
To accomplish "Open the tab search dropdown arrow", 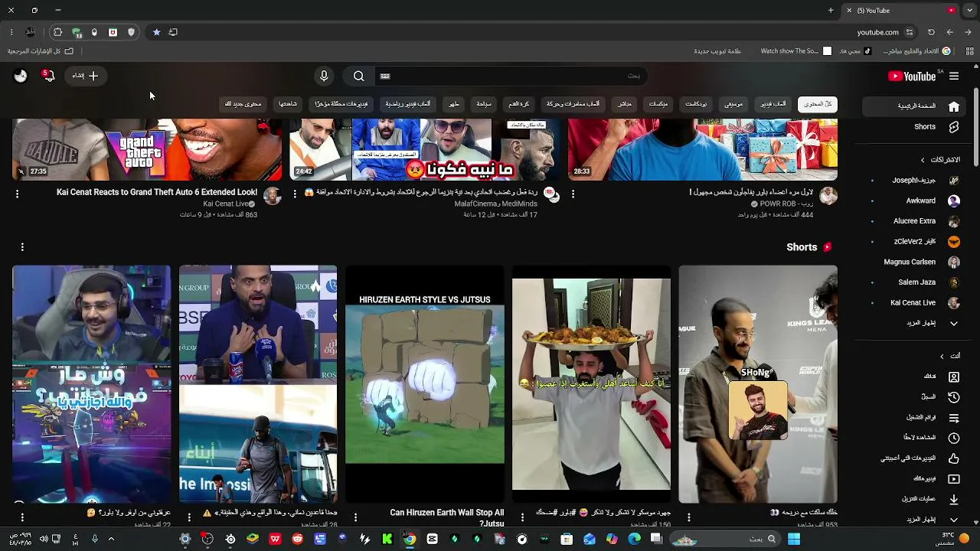I will point(969,11).
